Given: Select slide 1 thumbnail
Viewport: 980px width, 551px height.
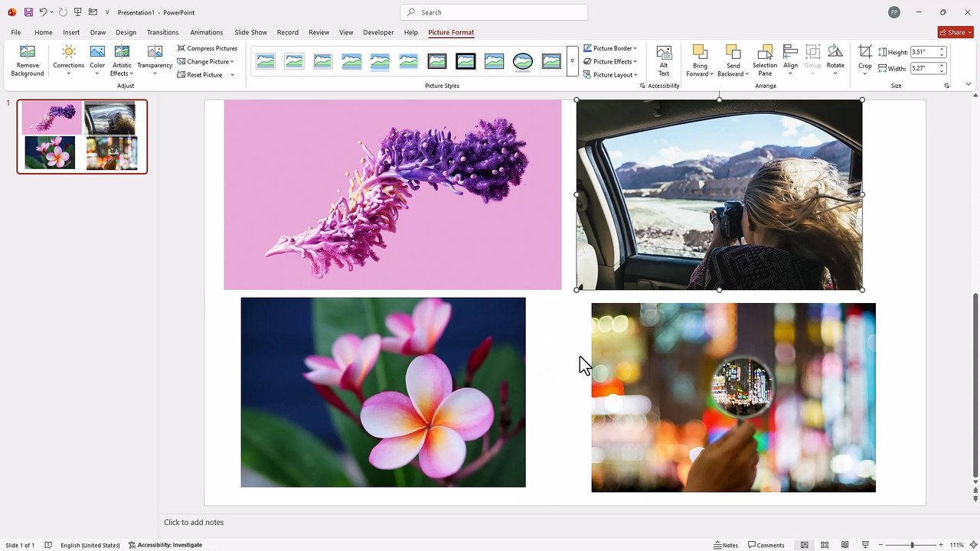Looking at the screenshot, I should coord(82,136).
